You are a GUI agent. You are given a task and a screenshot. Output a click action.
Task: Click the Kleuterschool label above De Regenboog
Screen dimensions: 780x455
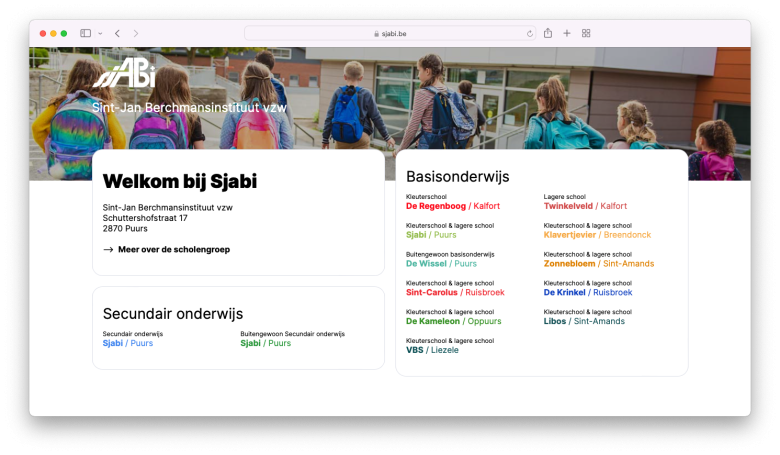[x=426, y=197]
